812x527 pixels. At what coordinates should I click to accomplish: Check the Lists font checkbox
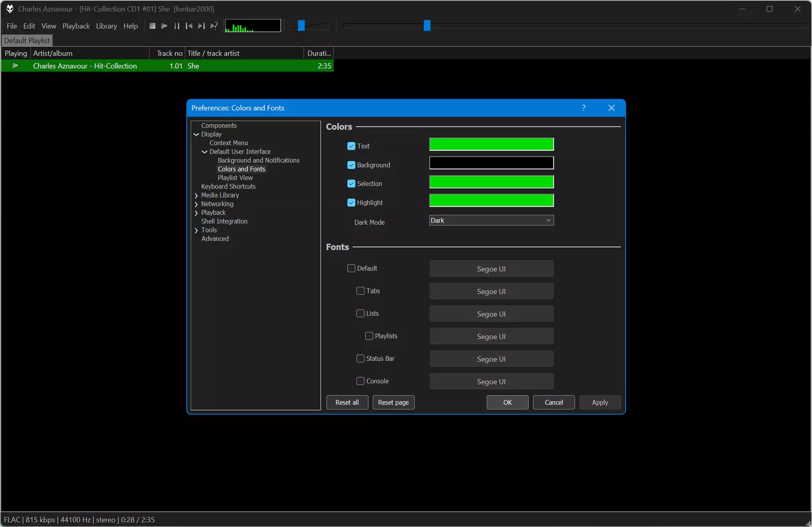360,314
